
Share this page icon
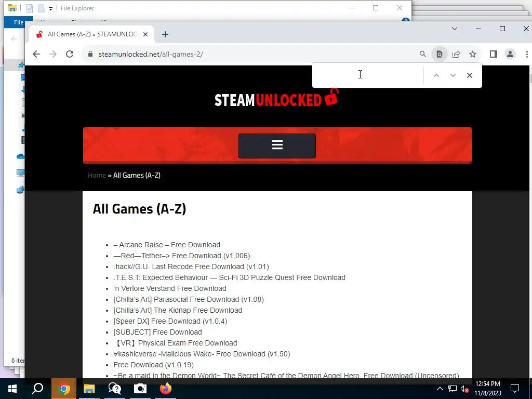[456, 54]
